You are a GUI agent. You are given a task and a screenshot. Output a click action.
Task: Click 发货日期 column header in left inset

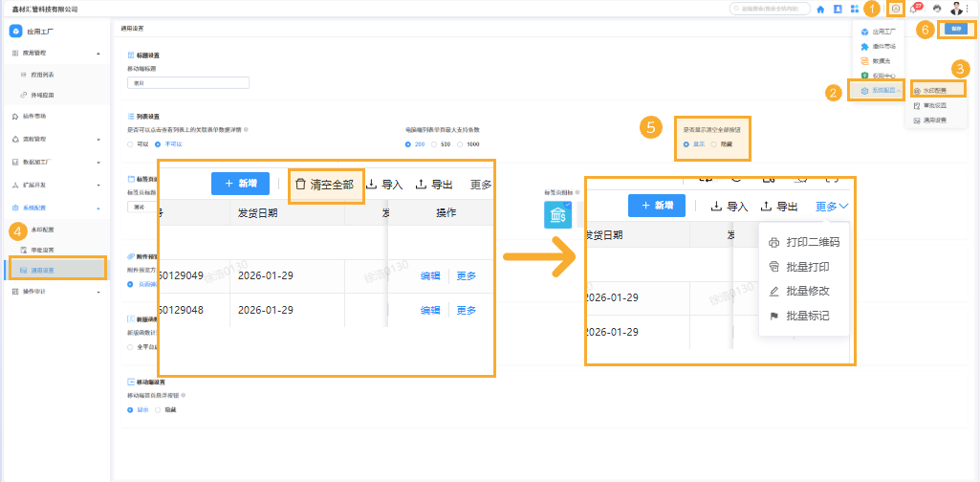pyautogui.click(x=258, y=212)
